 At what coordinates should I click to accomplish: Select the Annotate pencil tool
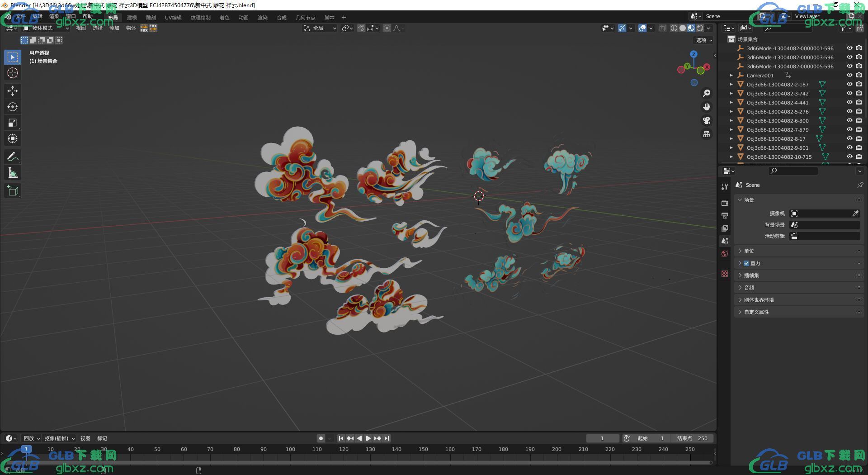[13, 157]
